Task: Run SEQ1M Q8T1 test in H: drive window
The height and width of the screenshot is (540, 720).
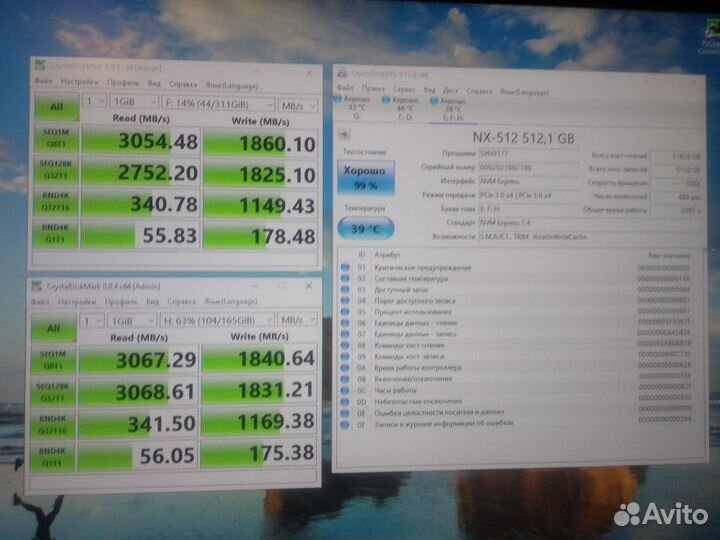Action: pyautogui.click(x=53, y=360)
